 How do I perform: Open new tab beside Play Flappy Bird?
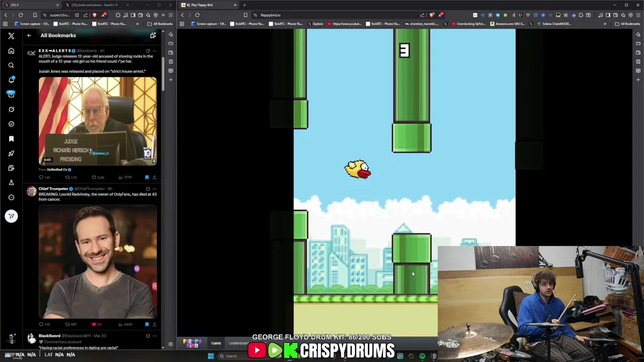245,5
